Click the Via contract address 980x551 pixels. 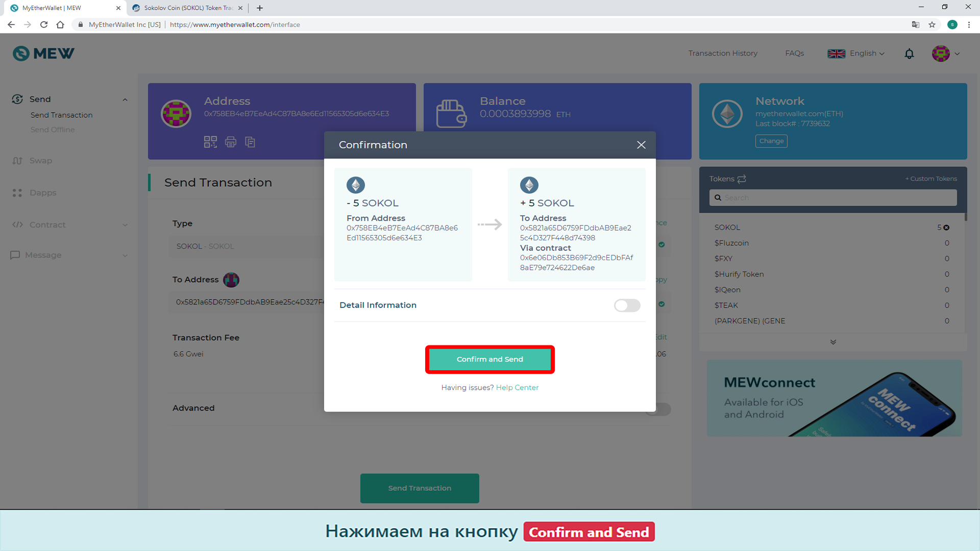coord(576,263)
